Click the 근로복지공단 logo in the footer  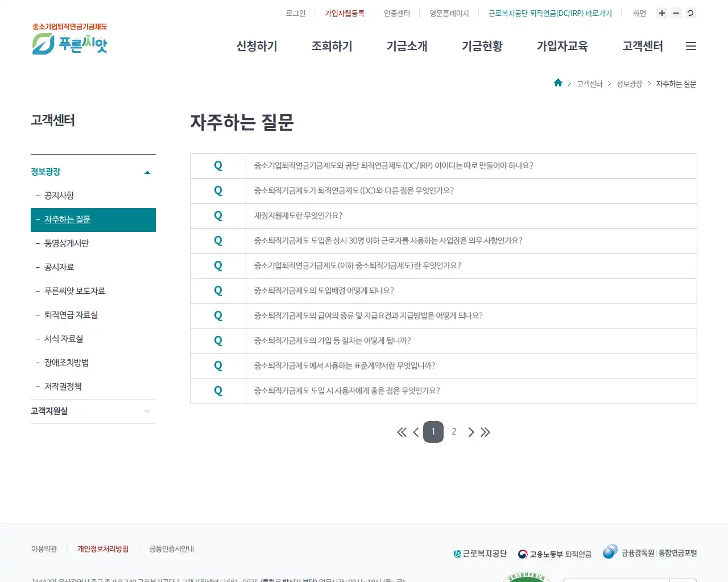click(x=479, y=552)
